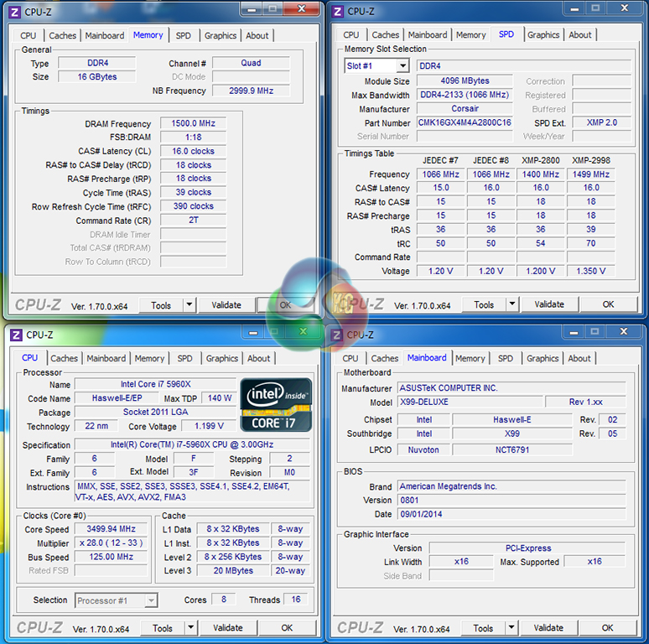Click OK in the processor info window
This screenshot has width=649, height=644.
click(287, 628)
